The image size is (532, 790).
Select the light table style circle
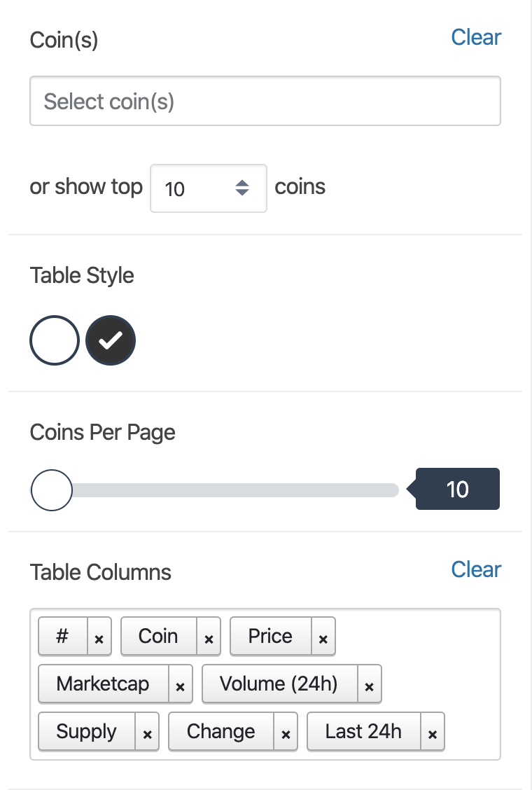click(x=55, y=340)
